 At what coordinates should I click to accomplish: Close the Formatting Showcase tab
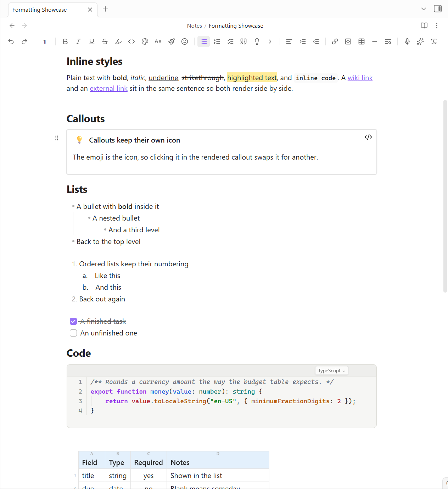pos(90,10)
